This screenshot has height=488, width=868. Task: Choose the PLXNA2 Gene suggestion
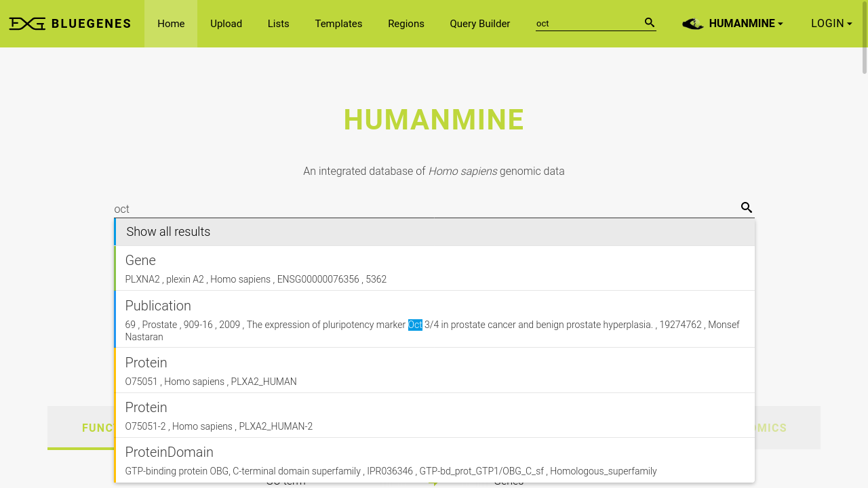click(x=434, y=268)
